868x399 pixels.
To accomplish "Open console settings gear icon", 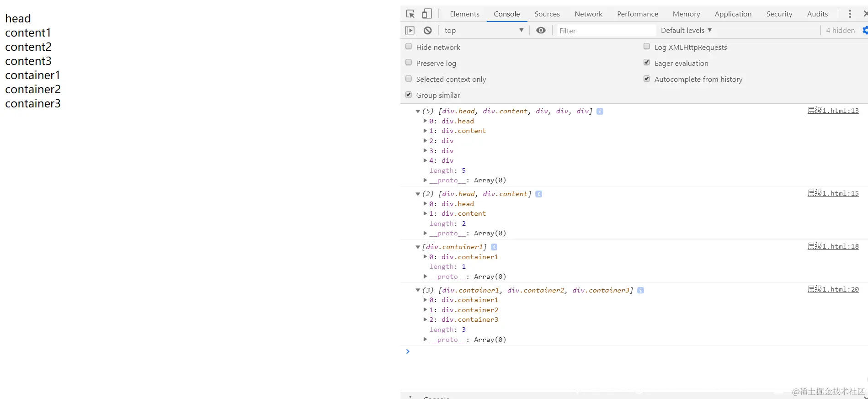I will tap(865, 30).
